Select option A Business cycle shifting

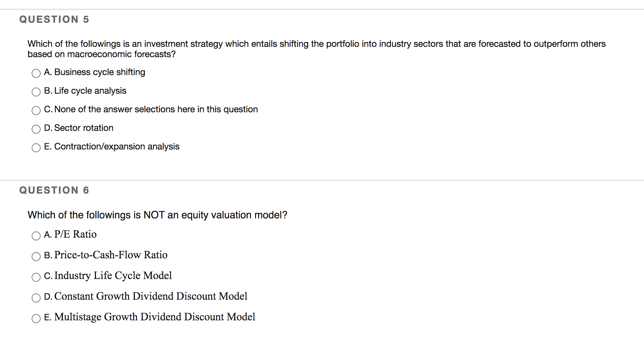click(x=36, y=73)
